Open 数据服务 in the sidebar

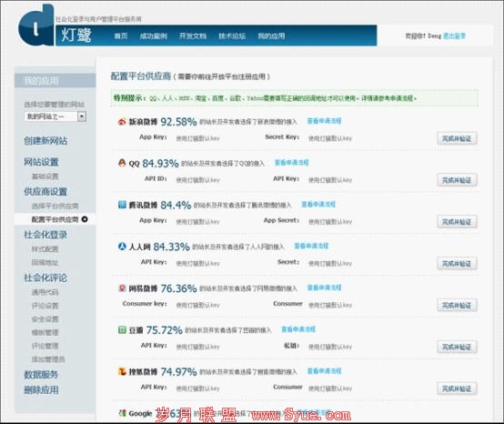[x=41, y=375]
